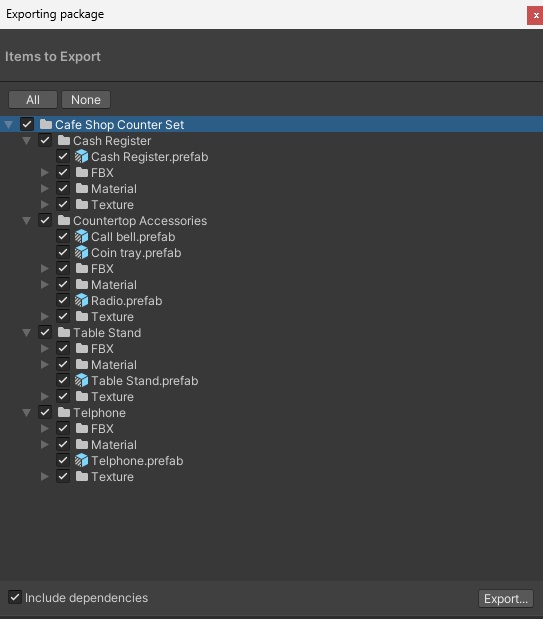Collapse the Cafe Shop Counter Set root folder
543x619 pixels.
click(x=9, y=125)
